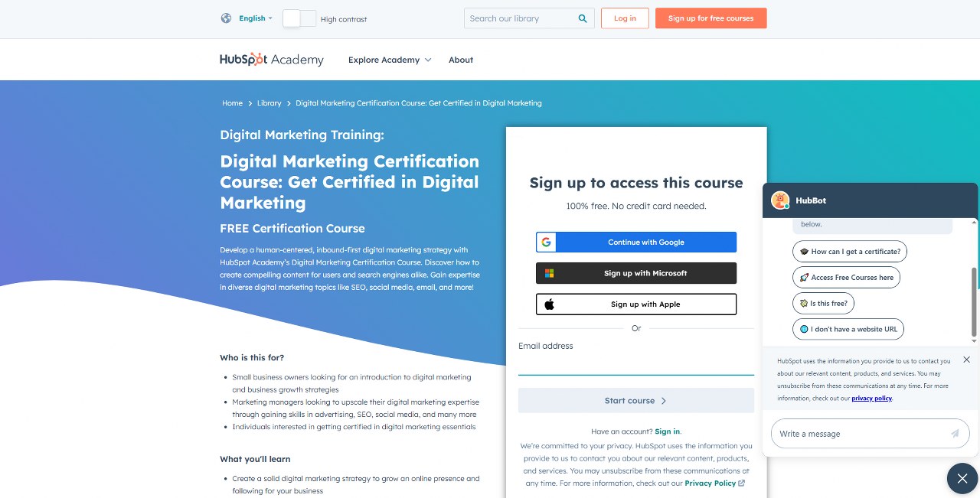Click the Google logo icon

click(547, 242)
